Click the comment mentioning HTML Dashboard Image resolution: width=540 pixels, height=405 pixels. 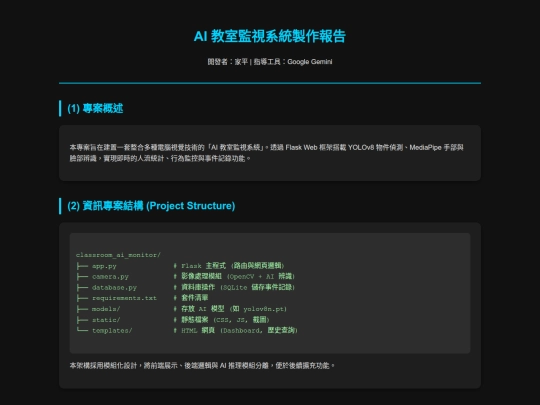(x=235, y=330)
